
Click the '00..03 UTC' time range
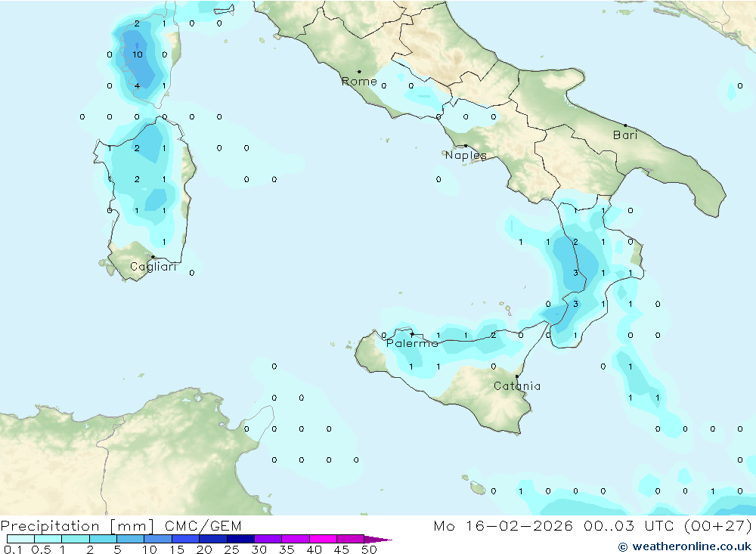(x=628, y=526)
